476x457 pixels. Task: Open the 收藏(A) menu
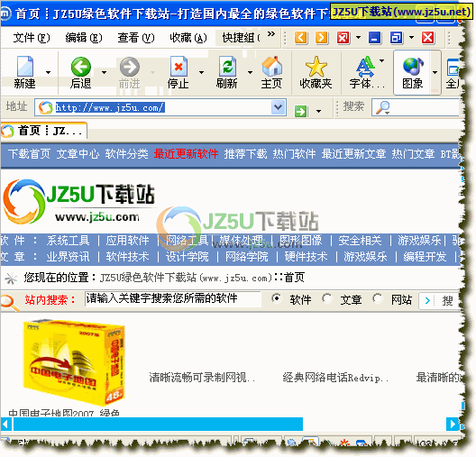click(x=188, y=38)
